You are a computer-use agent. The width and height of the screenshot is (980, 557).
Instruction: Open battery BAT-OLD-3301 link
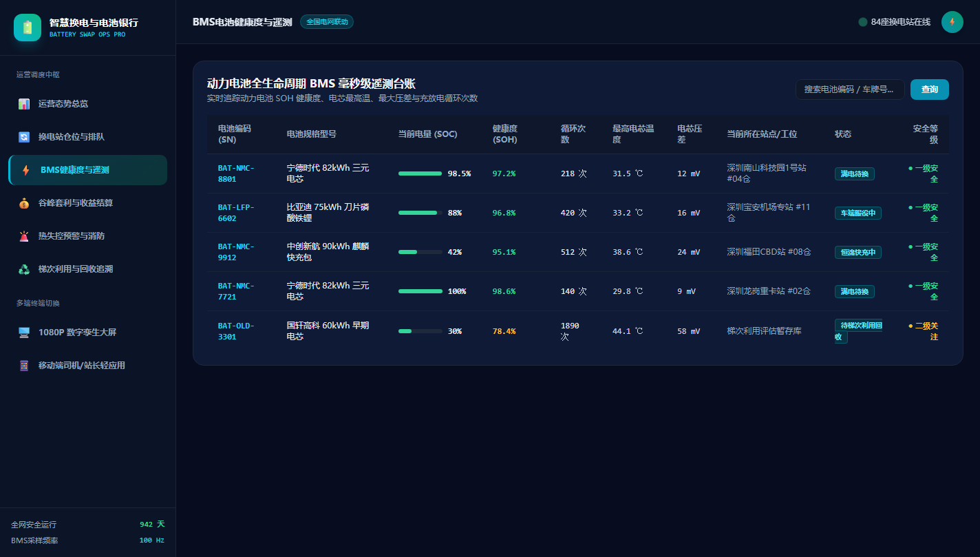point(236,331)
